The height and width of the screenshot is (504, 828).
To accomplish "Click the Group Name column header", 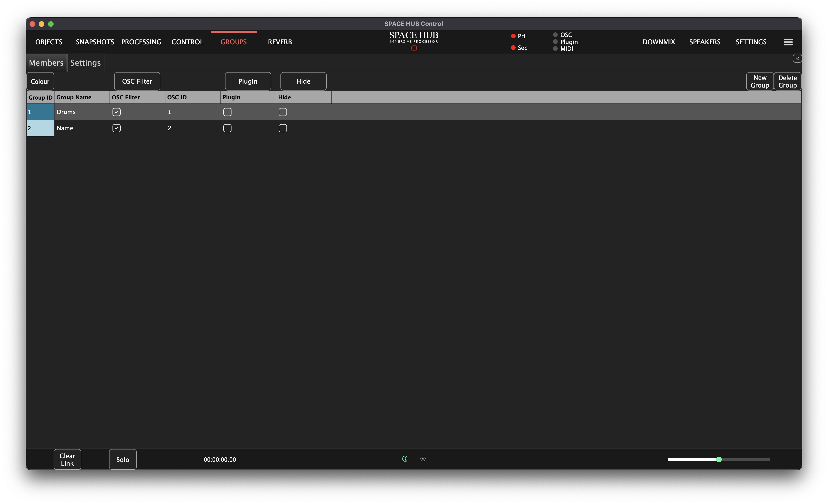I will (x=82, y=97).
